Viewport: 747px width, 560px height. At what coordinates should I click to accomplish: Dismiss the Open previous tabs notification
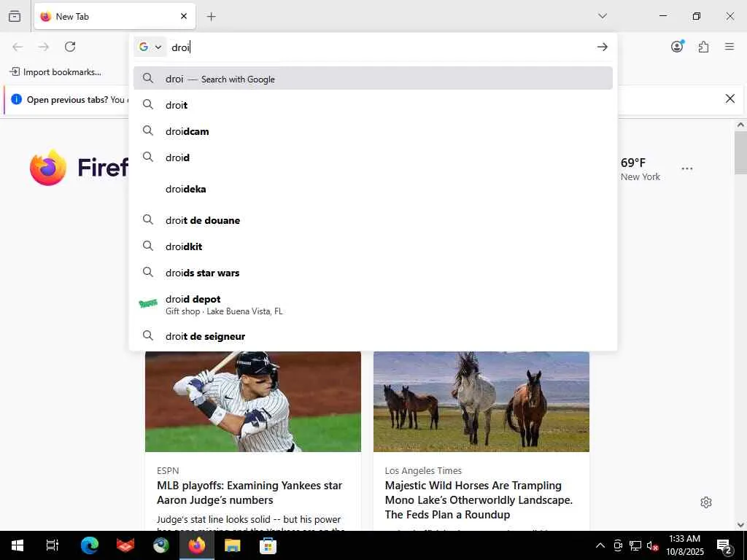click(x=729, y=98)
